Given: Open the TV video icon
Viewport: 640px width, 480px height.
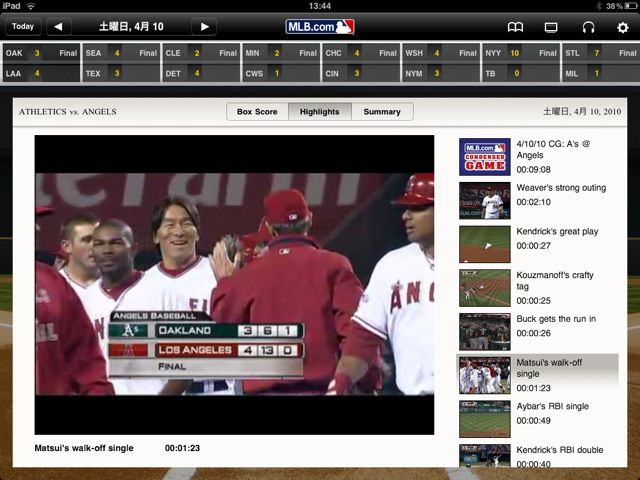Looking at the screenshot, I should (551, 27).
